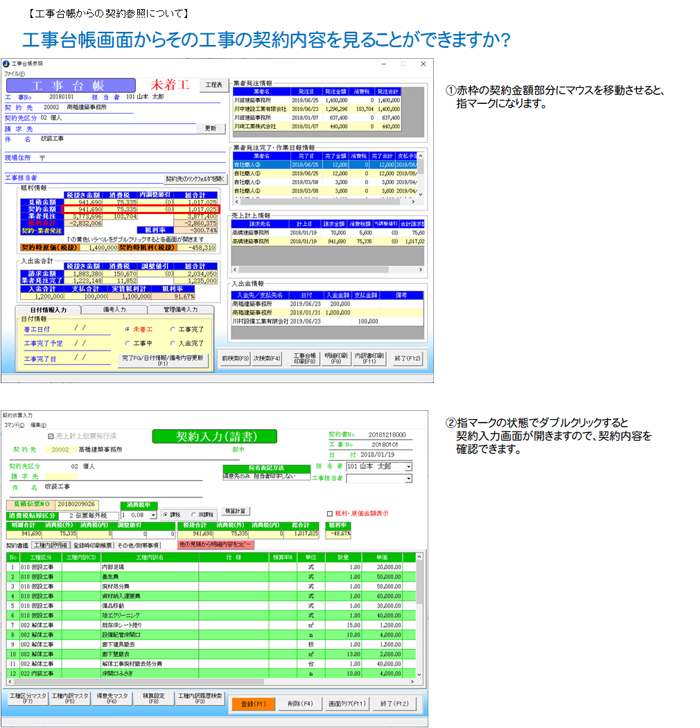
Task: Click the 工事台帳参照 window app icon
Action: pyautogui.click(x=6, y=63)
